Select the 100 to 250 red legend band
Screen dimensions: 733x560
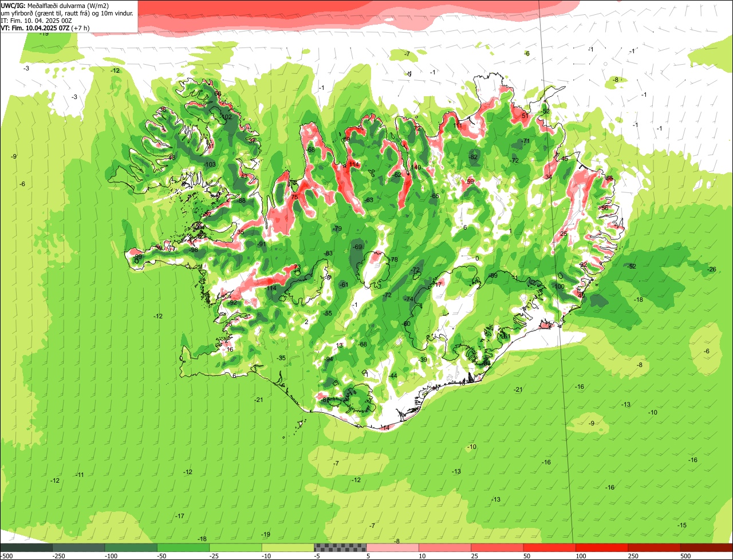click(x=601, y=547)
